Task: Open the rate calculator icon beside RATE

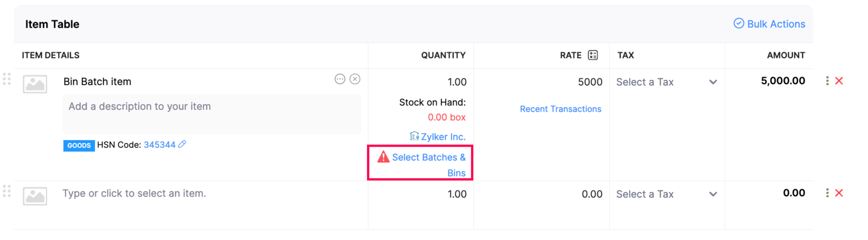Action: coord(592,55)
